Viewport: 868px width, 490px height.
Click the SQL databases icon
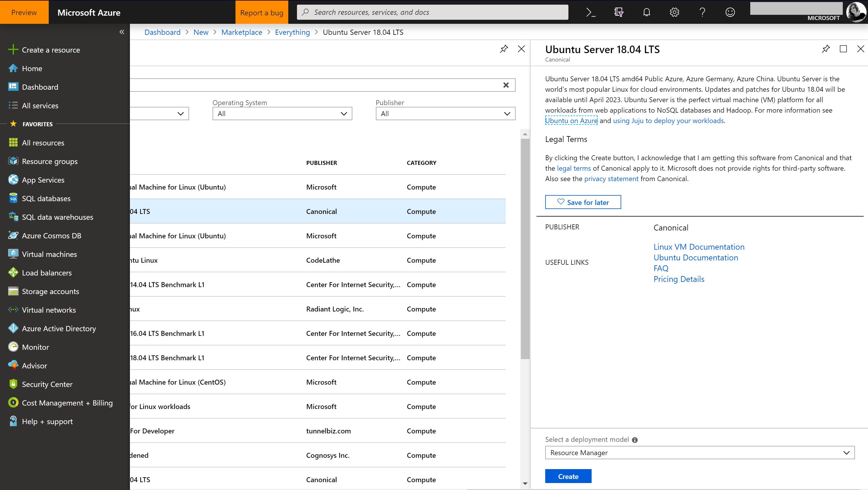[x=13, y=198]
